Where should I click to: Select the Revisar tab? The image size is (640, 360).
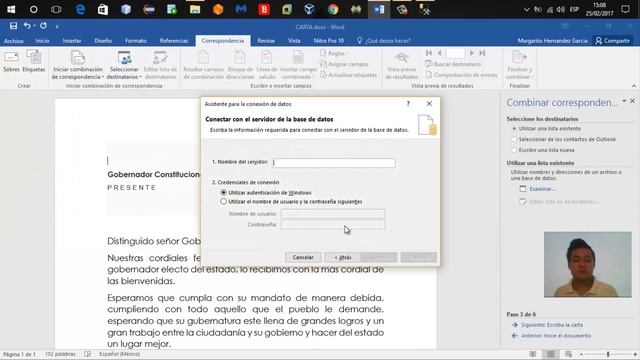click(266, 41)
